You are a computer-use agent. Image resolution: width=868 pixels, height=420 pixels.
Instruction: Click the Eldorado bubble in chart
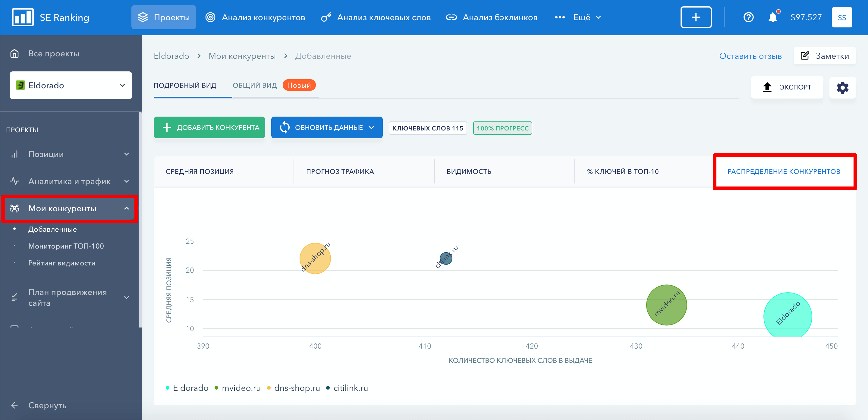pos(788,315)
